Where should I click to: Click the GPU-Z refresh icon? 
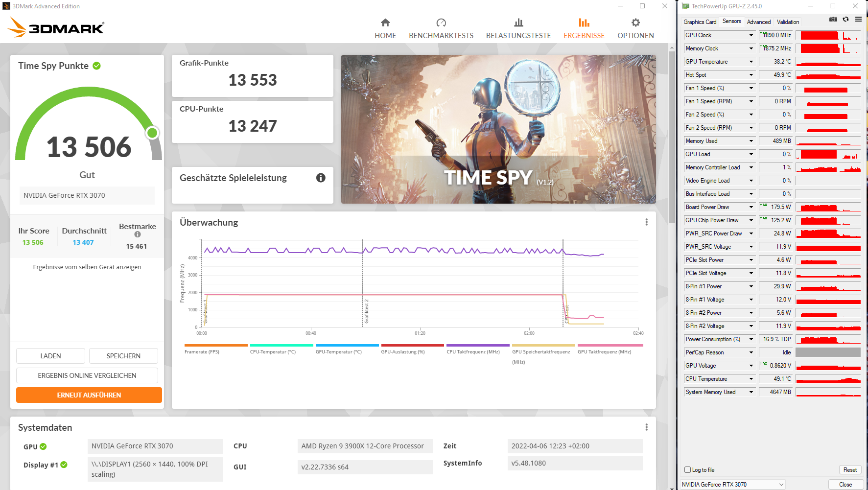[845, 19]
